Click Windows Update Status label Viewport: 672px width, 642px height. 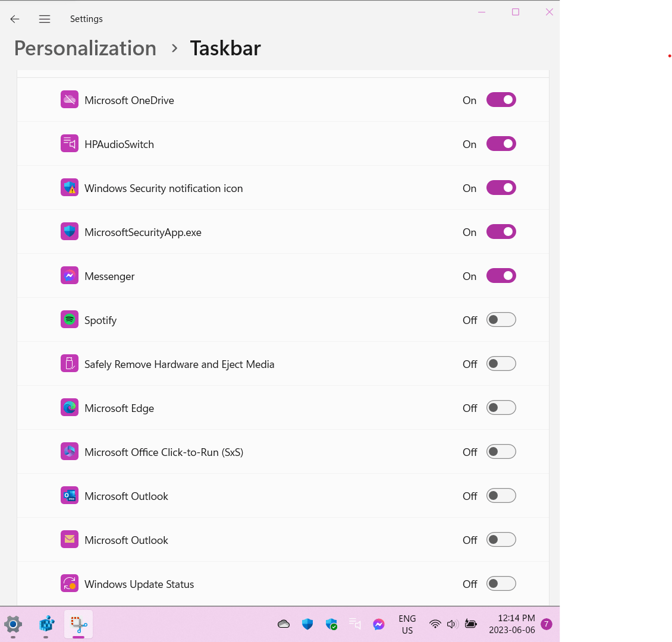pyautogui.click(x=139, y=584)
